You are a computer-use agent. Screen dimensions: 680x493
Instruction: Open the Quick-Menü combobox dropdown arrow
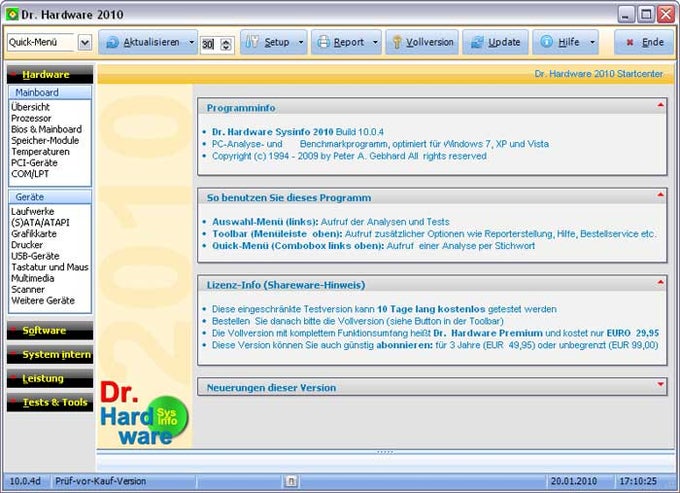point(85,42)
